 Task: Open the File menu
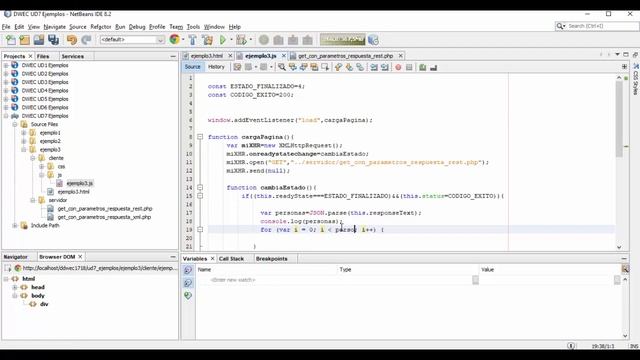6,27
